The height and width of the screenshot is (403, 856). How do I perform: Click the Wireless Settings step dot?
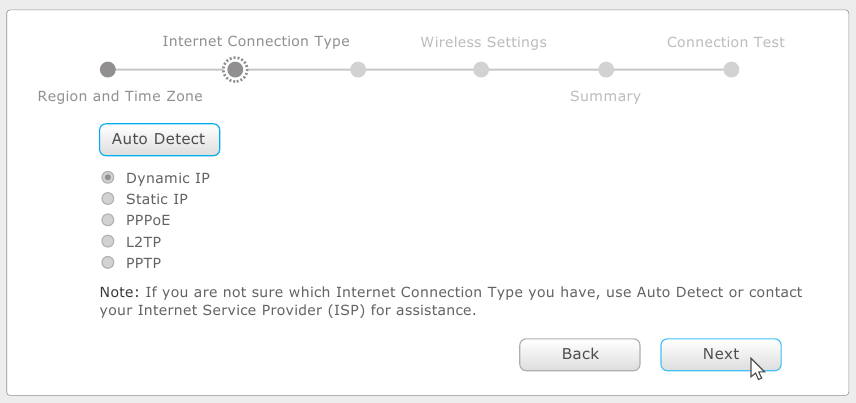(x=481, y=69)
